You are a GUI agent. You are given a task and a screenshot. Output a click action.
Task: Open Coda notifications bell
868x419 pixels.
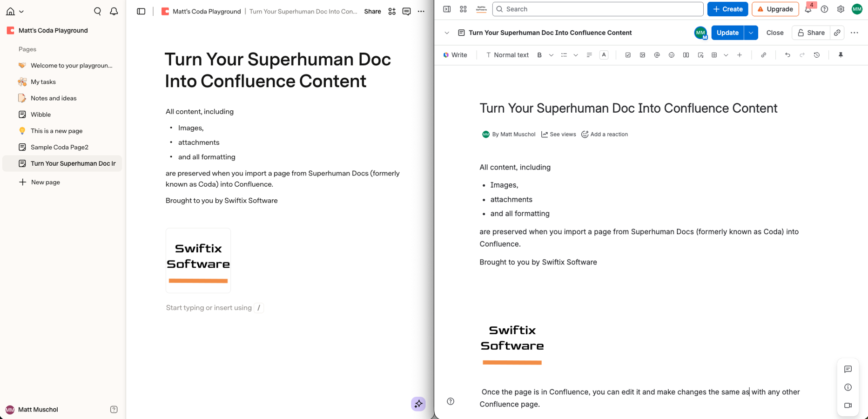coord(114,11)
